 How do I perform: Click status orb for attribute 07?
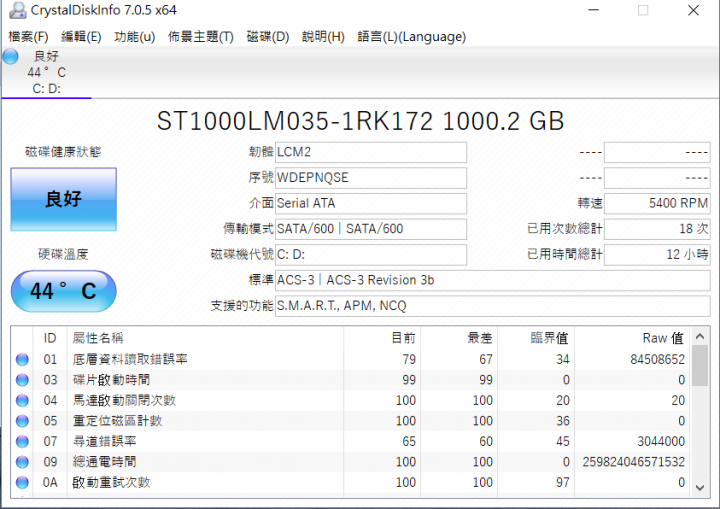[22, 441]
